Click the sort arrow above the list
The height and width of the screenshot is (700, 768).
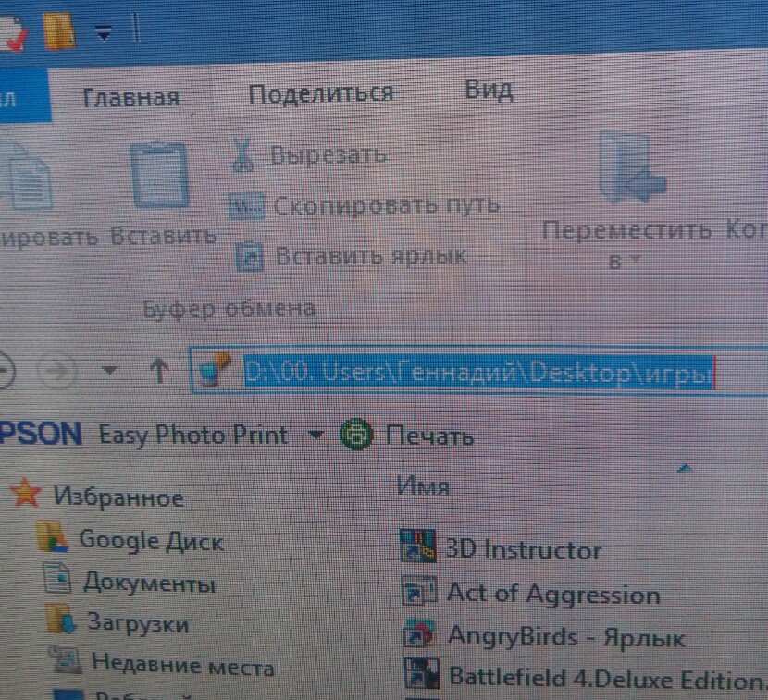click(x=684, y=469)
